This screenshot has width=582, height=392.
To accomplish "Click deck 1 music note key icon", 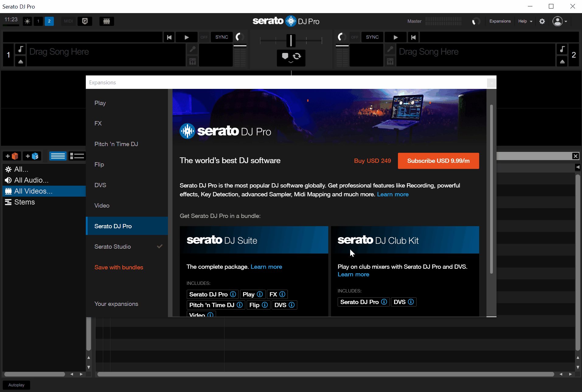I will pyautogui.click(x=20, y=49).
